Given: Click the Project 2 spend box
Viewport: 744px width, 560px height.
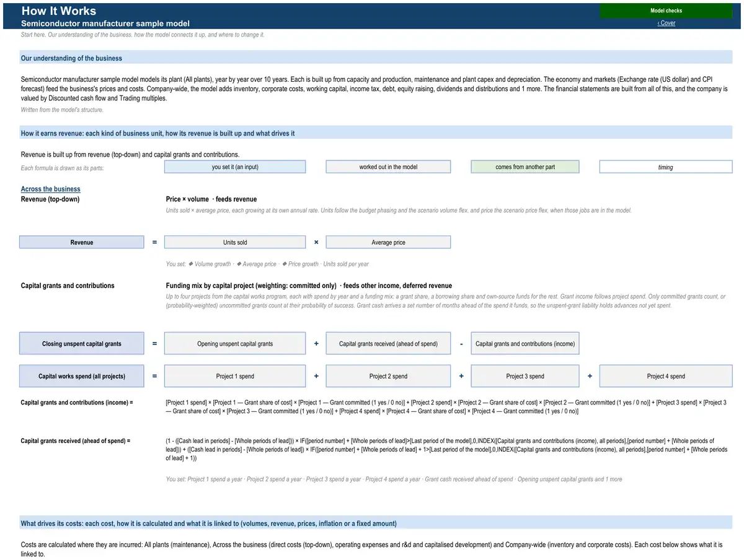Looking at the screenshot, I should pos(388,376).
